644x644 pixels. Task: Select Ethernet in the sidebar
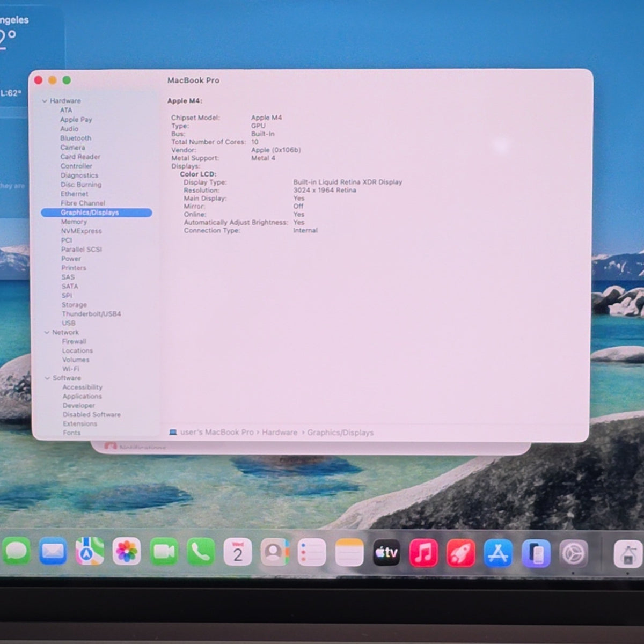click(75, 194)
